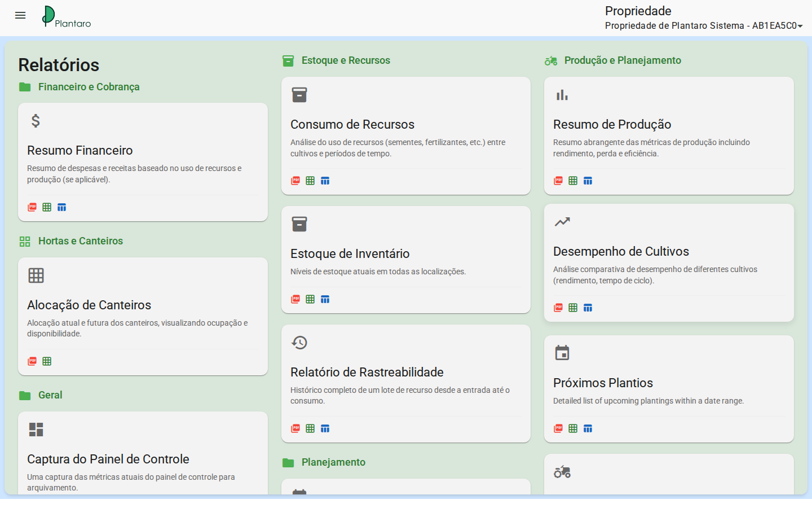The width and height of the screenshot is (812, 508).
Task: Choose blue table icon for Estoque de Inventário
Action: tap(325, 299)
